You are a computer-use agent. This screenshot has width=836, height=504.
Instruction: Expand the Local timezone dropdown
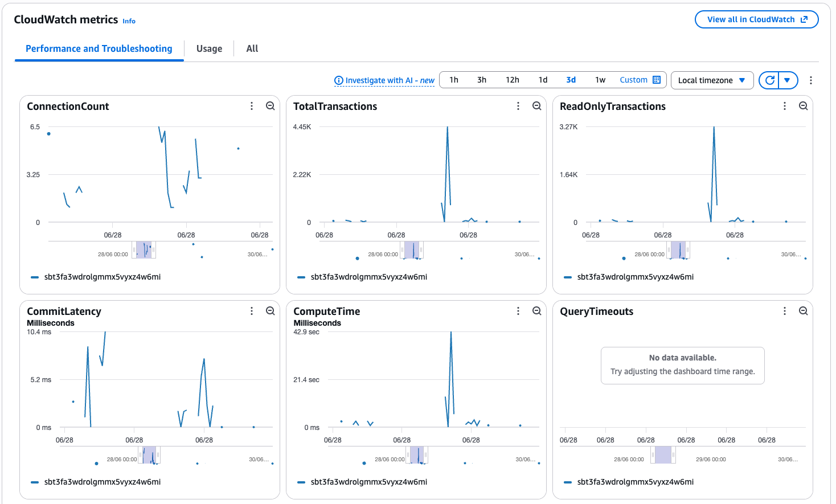click(712, 80)
